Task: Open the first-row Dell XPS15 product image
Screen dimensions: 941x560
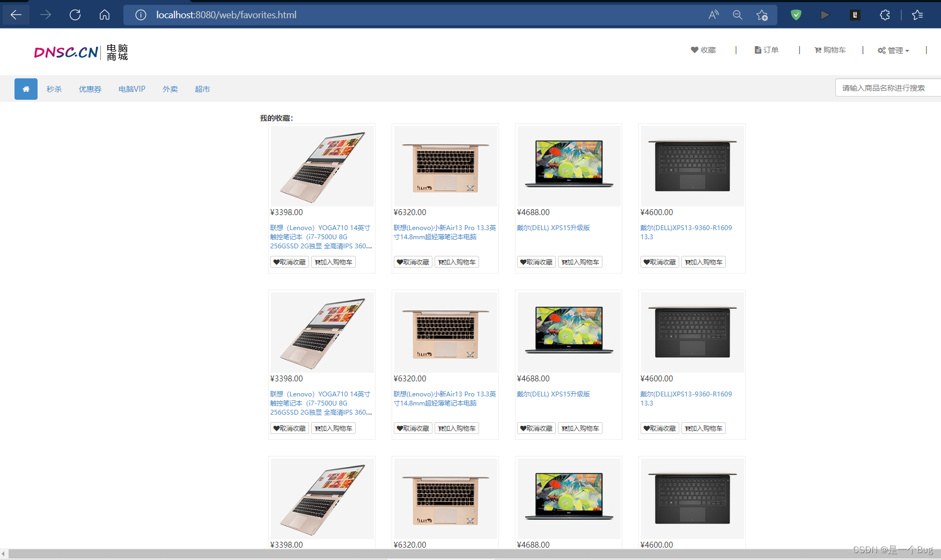Action: [569, 166]
